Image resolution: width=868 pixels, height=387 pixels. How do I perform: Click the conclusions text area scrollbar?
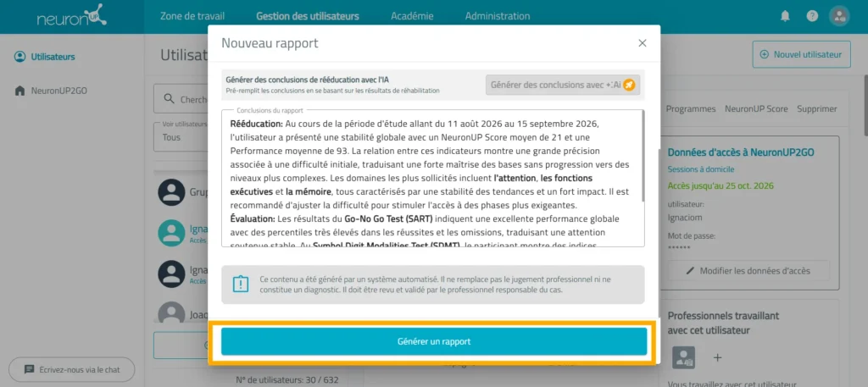[643, 156]
